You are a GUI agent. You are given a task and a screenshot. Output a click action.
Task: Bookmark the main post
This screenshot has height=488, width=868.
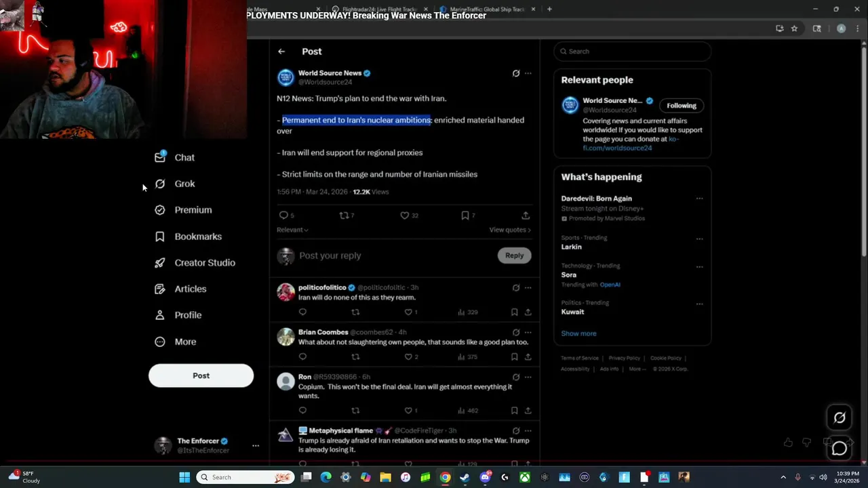[x=465, y=216]
